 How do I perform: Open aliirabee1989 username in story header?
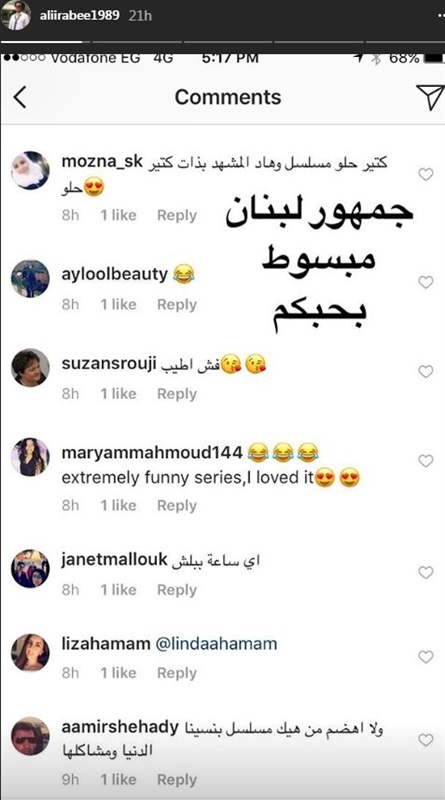pyautogui.click(x=80, y=15)
